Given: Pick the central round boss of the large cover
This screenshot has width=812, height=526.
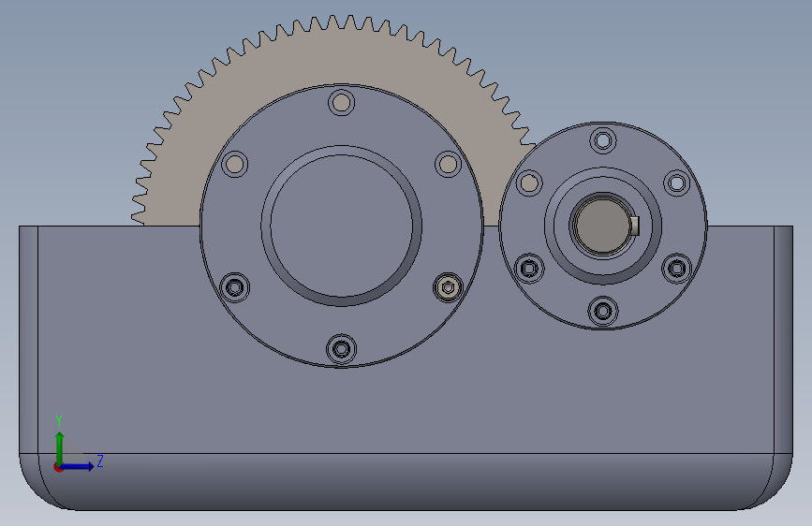Looking at the screenshot, I should [x=341, y=226].
